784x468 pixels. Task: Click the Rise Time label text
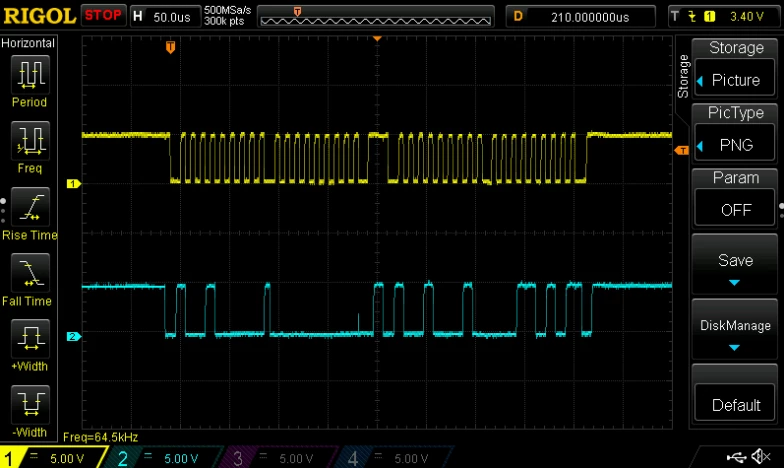point(30,235)
